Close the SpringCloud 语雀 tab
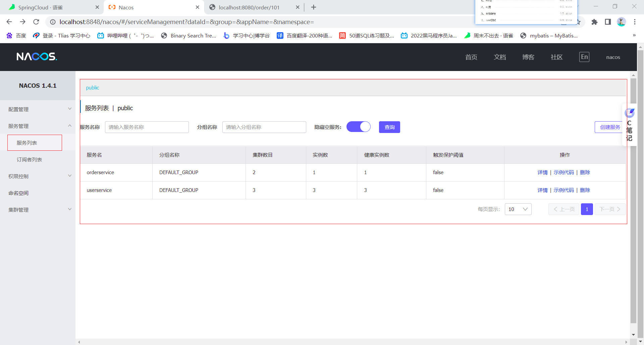Image resolution: width=644 pixels, height=345 pixels. [x=97, y=7]
